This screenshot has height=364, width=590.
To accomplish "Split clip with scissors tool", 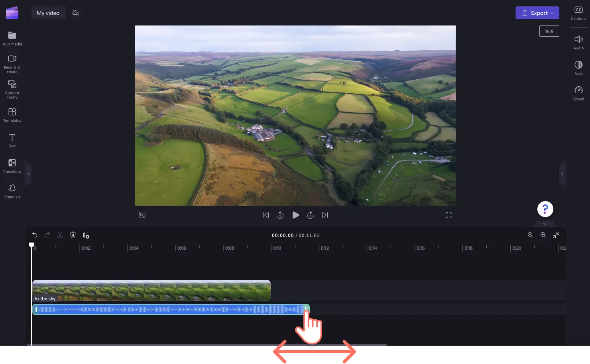I will point(60,235).
